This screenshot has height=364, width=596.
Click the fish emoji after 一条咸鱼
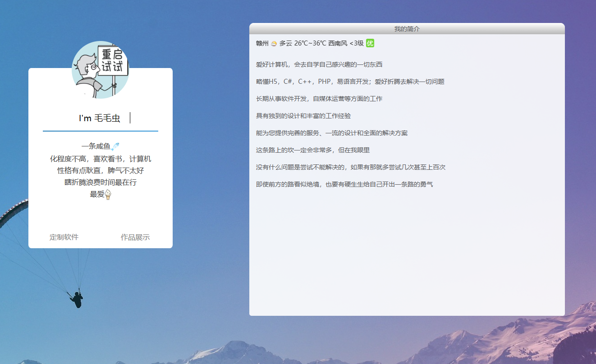coord(115,146)
